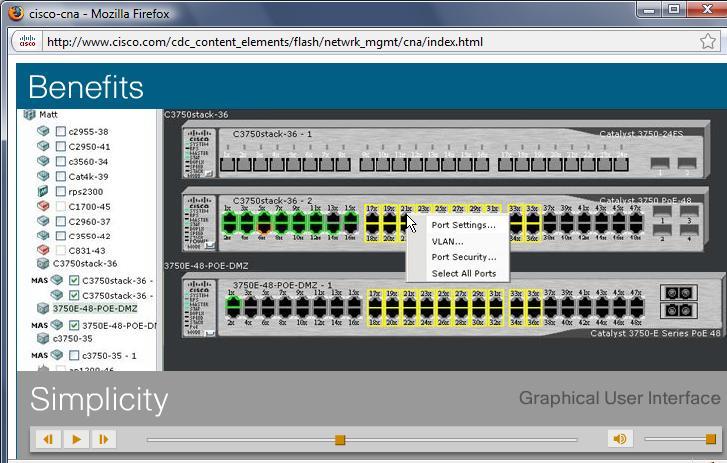The height and width of the screenshot is (463, 727).
Task: Bookmark page with the star icon
Action: tap(708, 41)
